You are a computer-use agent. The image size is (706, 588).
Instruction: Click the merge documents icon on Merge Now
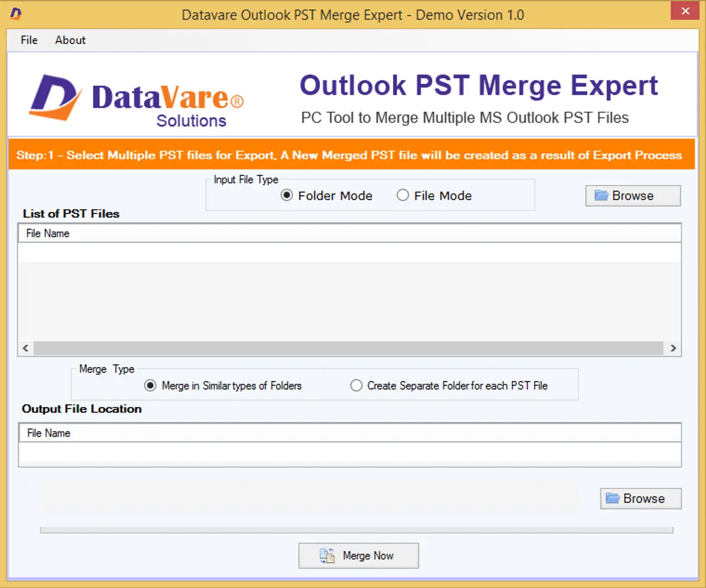[x=327, y=555]
